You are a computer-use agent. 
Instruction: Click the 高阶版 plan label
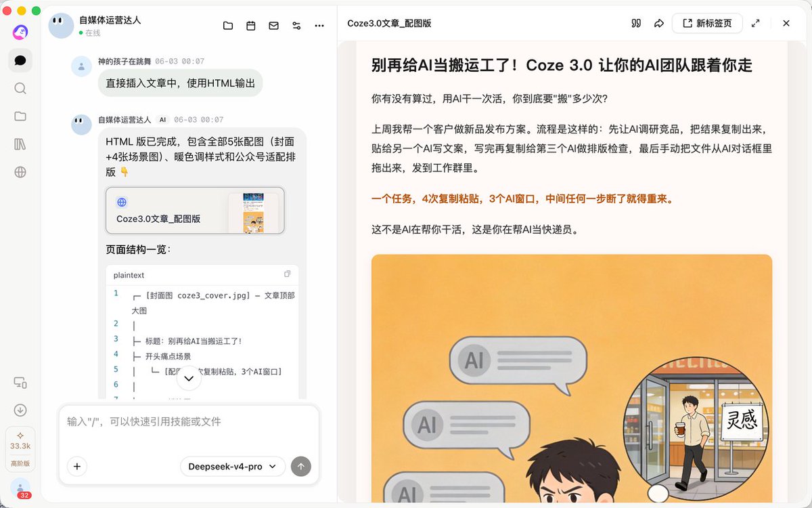pyautogui.click(x=20, y=464)
